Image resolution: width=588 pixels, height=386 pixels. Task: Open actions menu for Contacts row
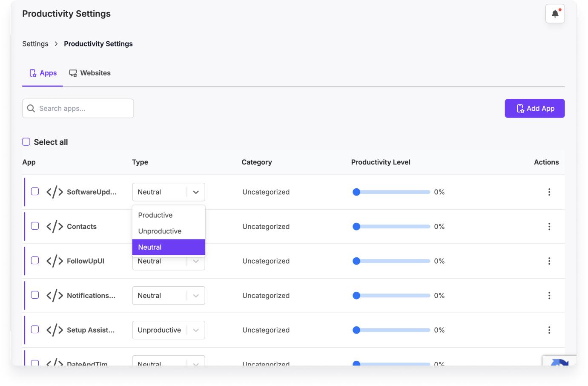[549, 227]
